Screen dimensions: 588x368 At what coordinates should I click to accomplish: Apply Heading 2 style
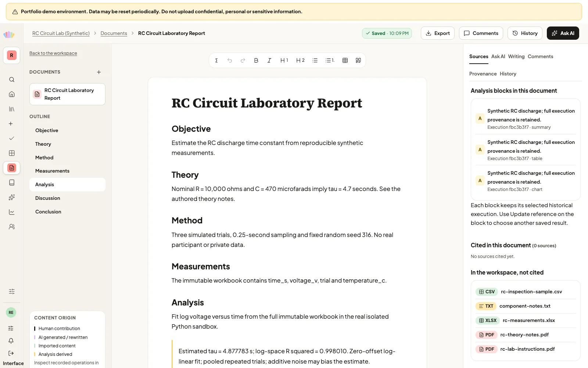[300, 60]
